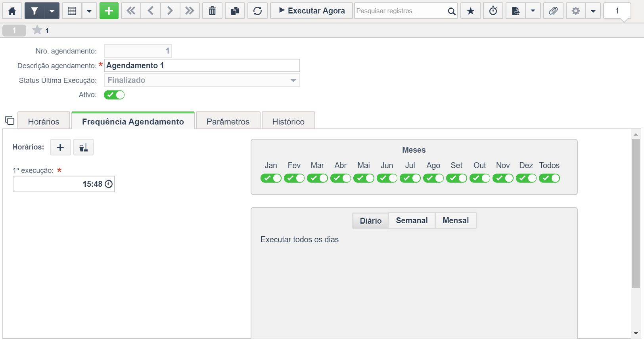Refresh the record with reload icon
This screenshot has width=644, height=341.
258,11
